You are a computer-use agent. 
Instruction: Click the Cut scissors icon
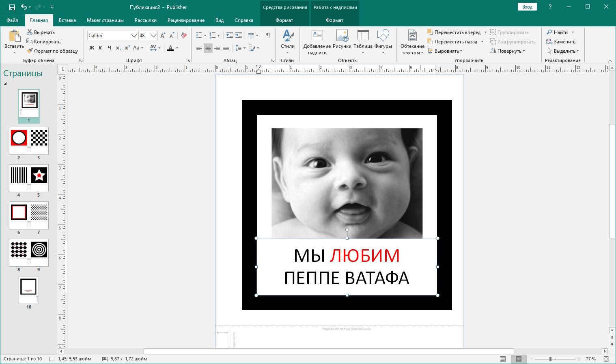pyautogui.click(x=30, y=32)
